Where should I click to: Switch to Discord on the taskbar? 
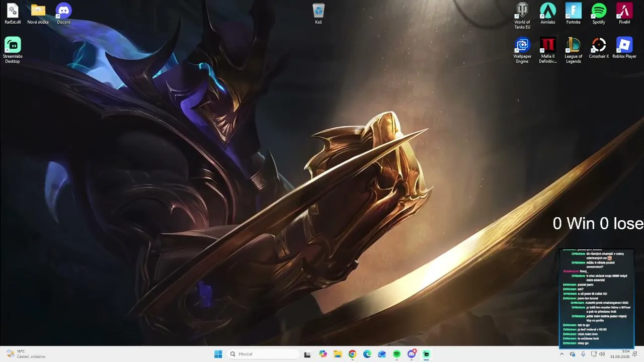click(x=412, y=354)
